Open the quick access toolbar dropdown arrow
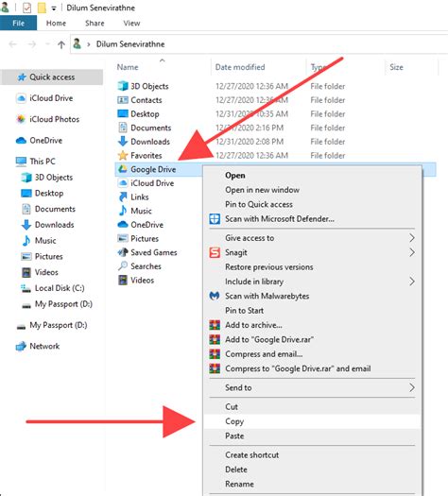Image resolution: width=448 pixels, height=496 pixels. [54, 9]
